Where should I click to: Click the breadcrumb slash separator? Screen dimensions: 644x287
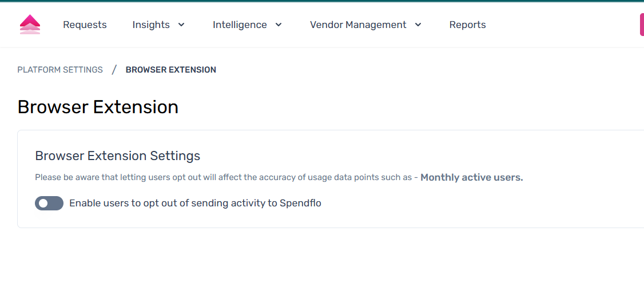[x=114, y=70]
